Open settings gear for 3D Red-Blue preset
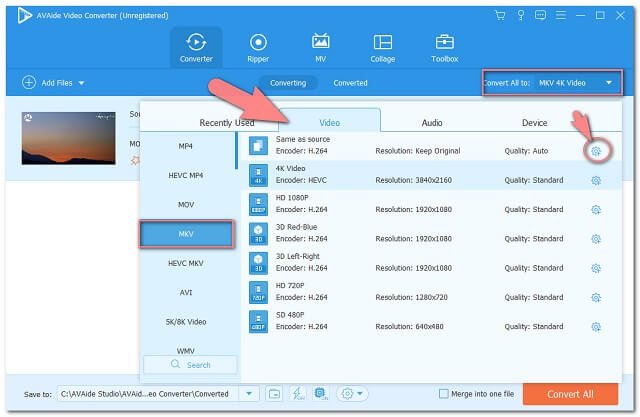640x417 pixels. [596, 239]
